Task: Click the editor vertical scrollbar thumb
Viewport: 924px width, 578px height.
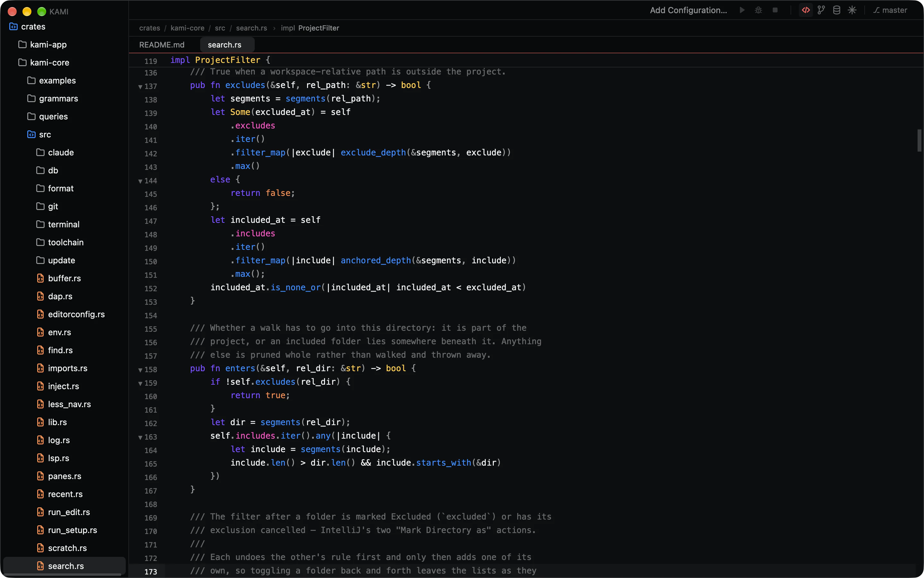Action: (920, 141)
